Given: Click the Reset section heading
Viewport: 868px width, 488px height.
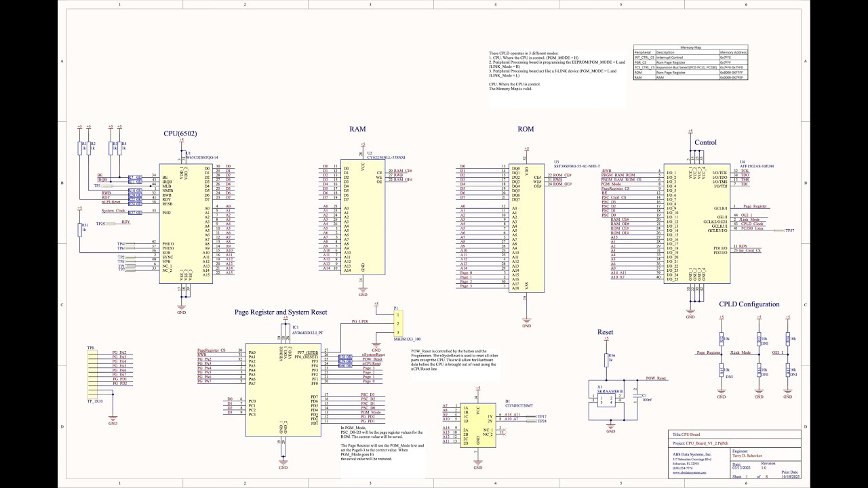Looking at the screenshot, I should click(606, 332).
